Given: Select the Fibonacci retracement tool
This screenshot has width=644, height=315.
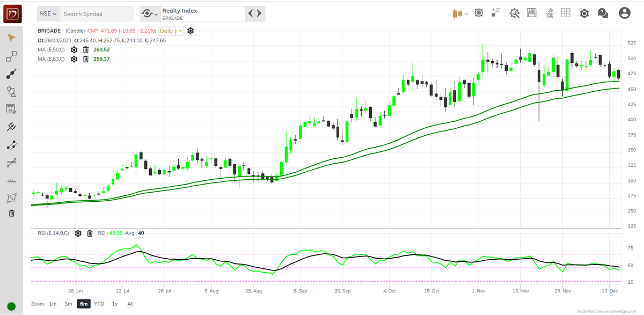Looking at the screenshot, I should (11, 163).
